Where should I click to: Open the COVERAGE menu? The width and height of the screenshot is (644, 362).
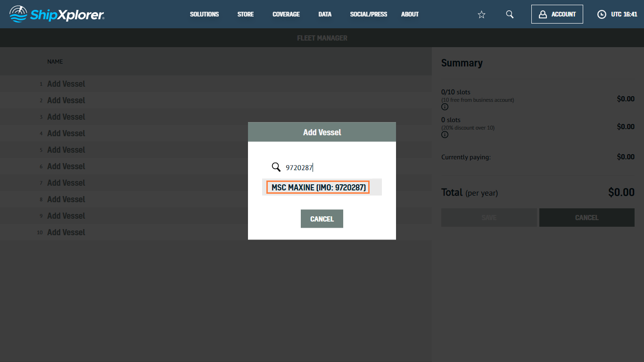(286, 14)
